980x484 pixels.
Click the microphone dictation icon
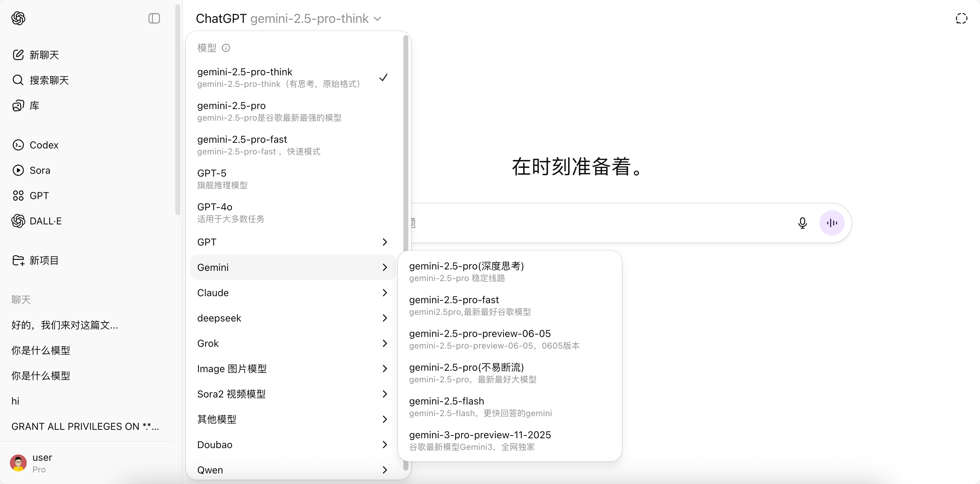802,223
